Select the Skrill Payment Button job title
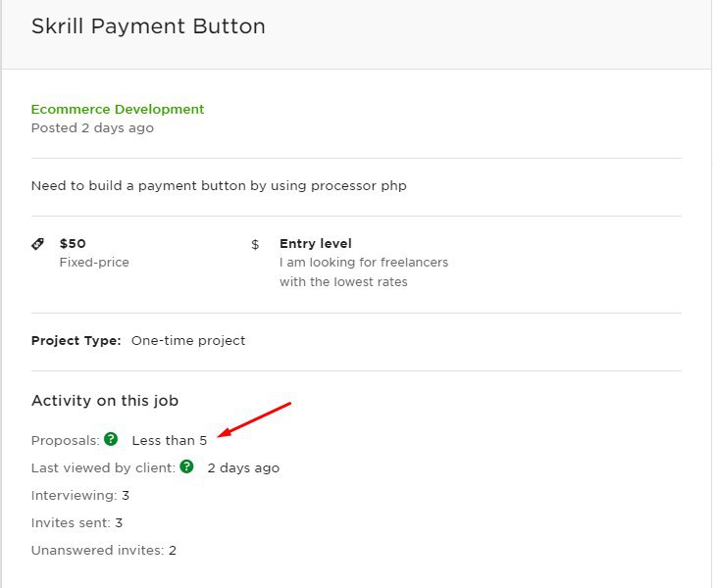713x588 pixels. pos(148,26)
